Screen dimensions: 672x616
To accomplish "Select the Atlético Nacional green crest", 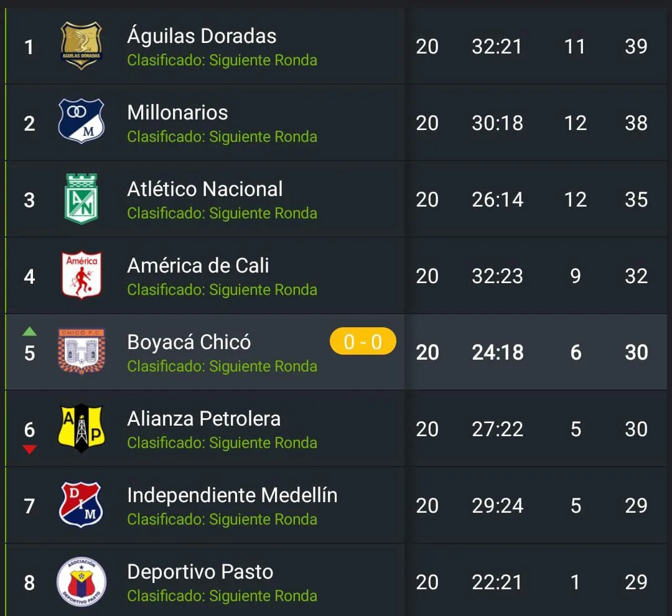I will tap(81, 198).
